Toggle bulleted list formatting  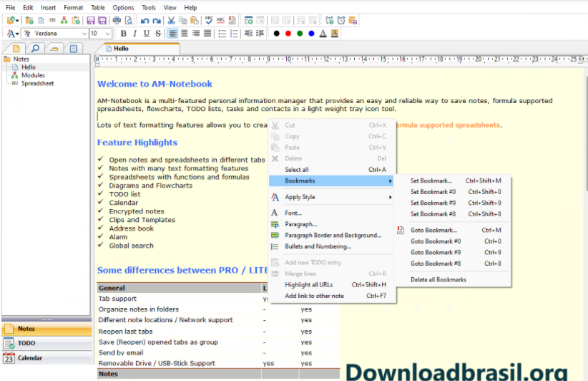point(222,34)
